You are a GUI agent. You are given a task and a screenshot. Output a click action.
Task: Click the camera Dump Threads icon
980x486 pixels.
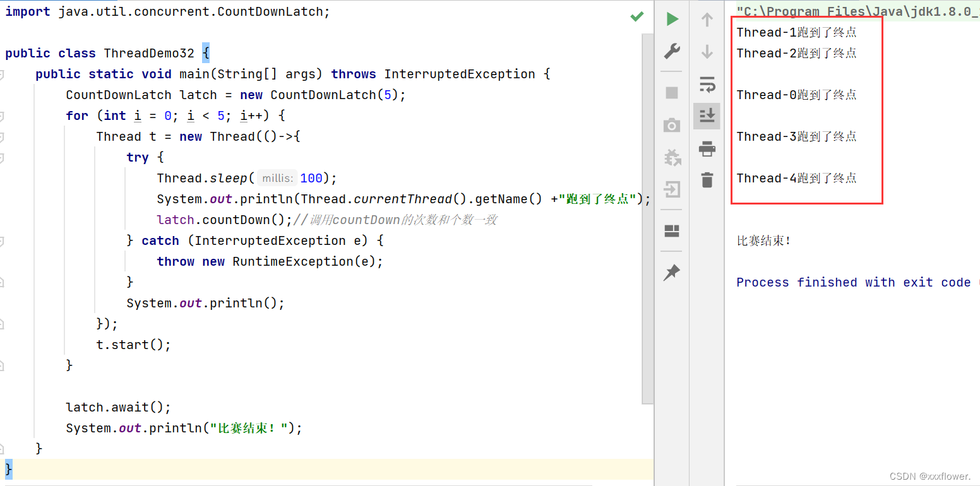pyautogui.click(x=672, y=125)
